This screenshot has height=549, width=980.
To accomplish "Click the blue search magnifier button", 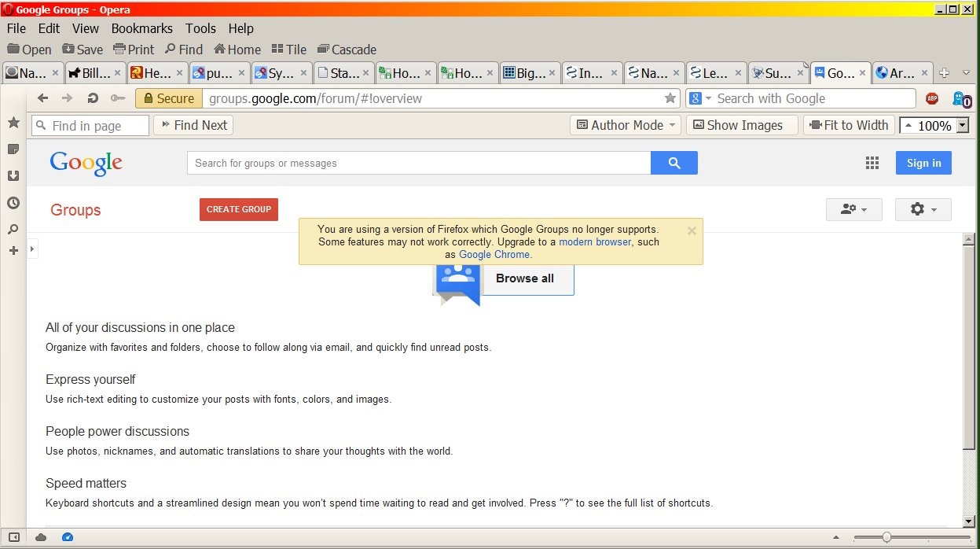I will tap(674, 163).
